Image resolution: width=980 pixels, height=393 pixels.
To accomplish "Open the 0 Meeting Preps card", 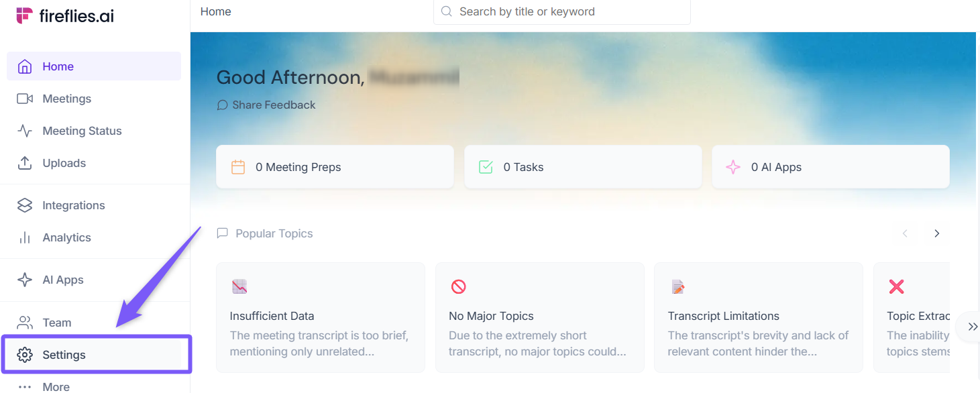I will 335,167.
